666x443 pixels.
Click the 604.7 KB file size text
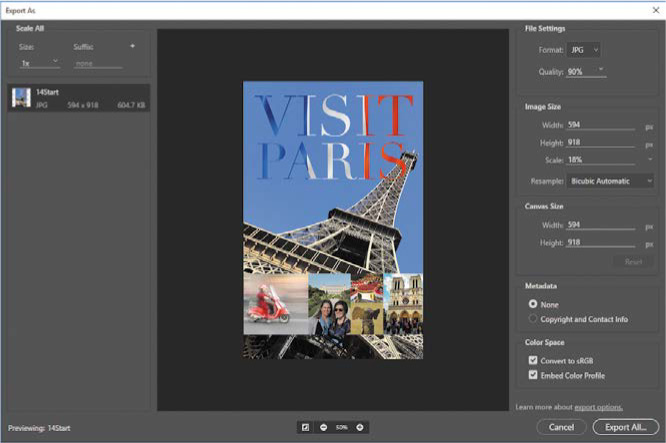131,105
